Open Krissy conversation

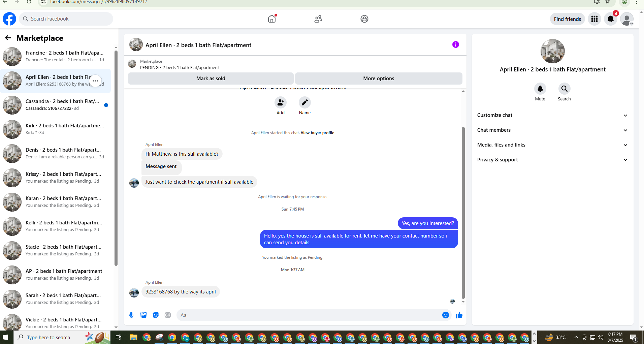[x=56, y=178]
